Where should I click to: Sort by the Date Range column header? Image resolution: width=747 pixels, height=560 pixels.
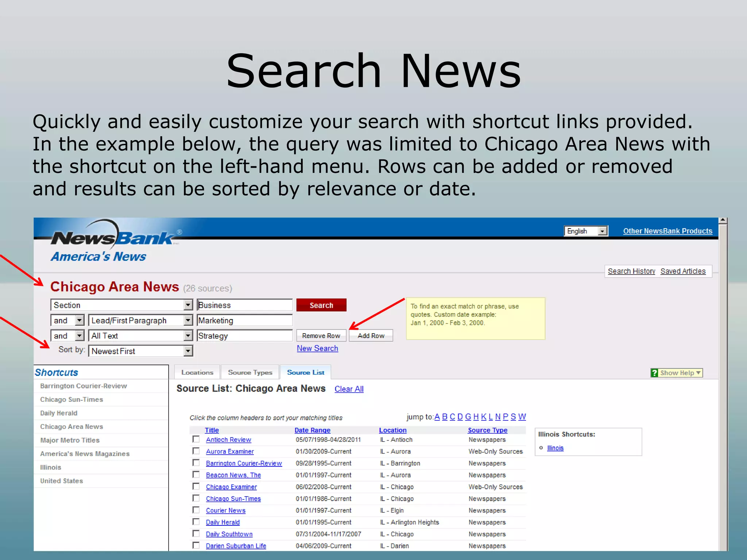[x=312, y=430]
